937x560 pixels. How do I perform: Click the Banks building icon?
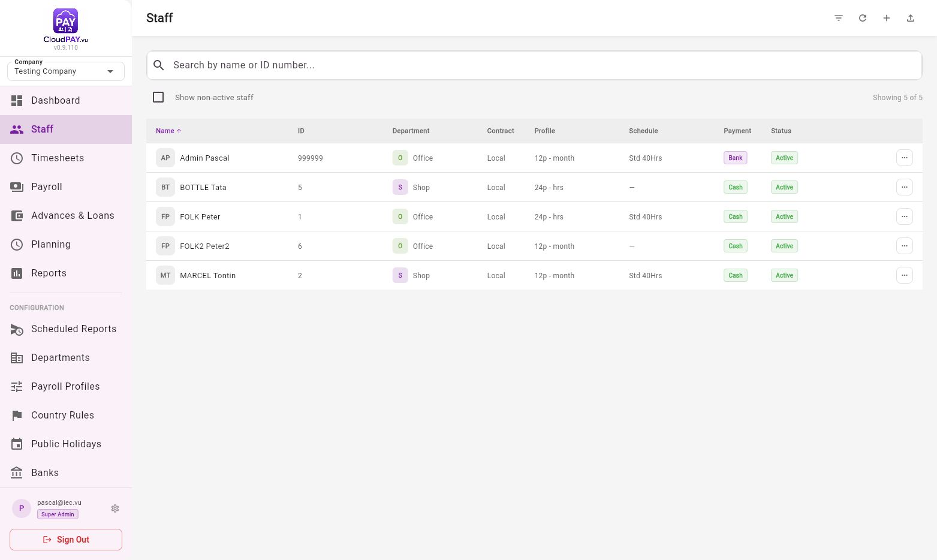pyautogui.click(x=17, y=472)
